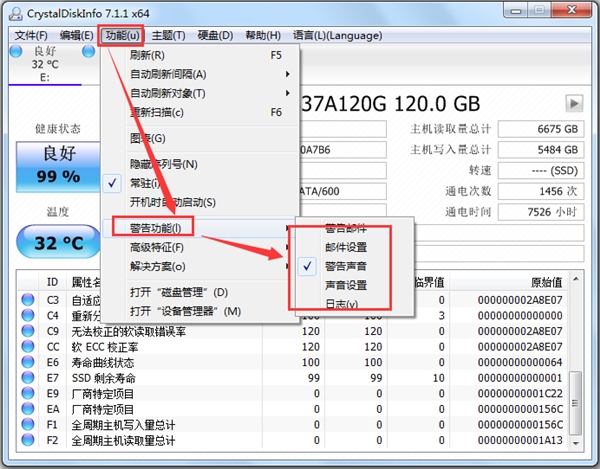This screenshot has width=600, height=469.
Task: Open the 编辑(E) menu
Action: [77, 36]
